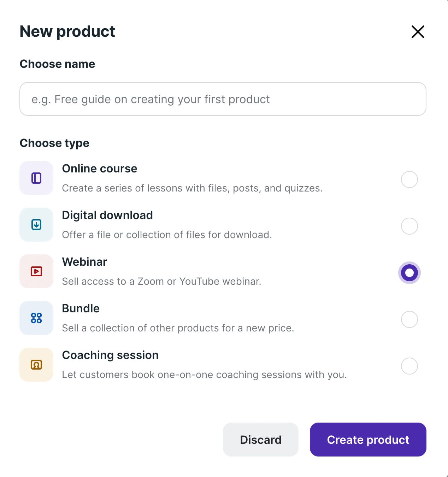448x477 pixels.
Task: Click the Webinar title label
Action: (84, 262)
